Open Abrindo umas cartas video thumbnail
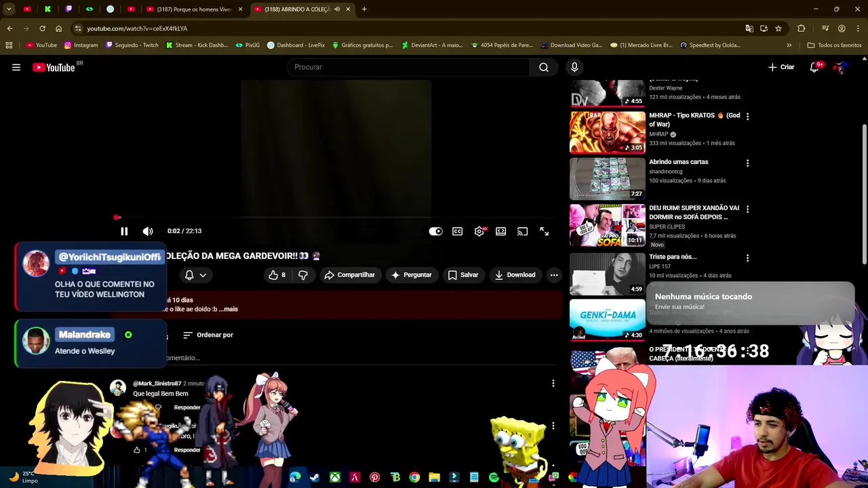868x488 pixels. [x=608, y=178]
